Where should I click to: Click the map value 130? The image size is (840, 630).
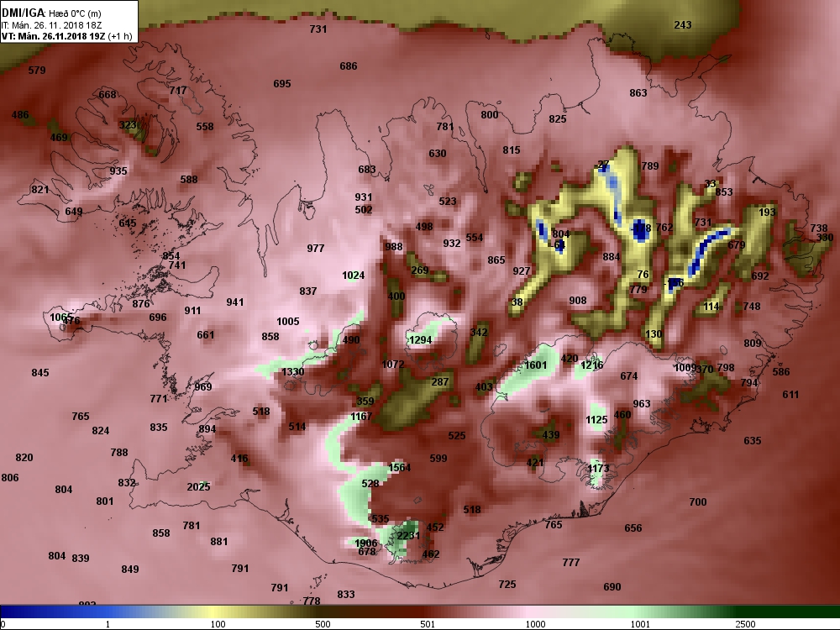654,333
